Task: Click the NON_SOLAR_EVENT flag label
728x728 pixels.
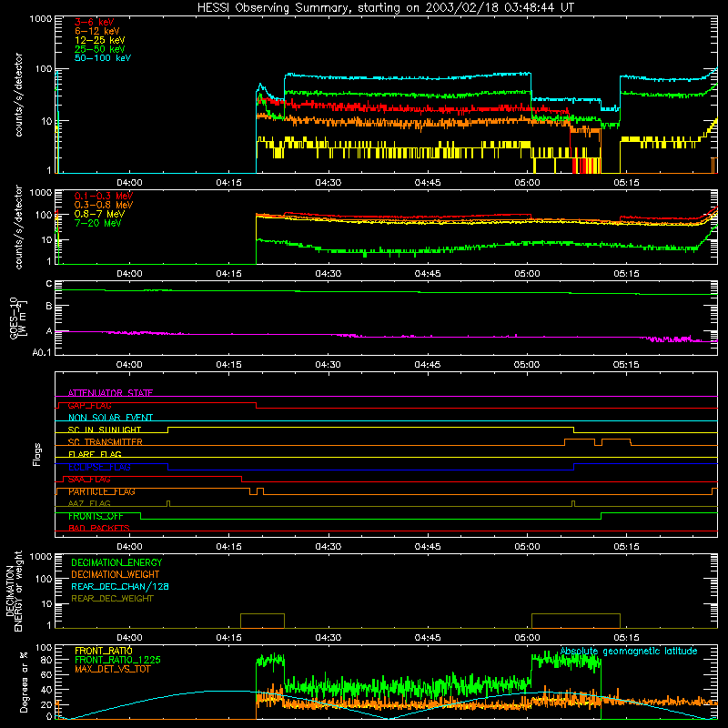Action: tap(110, 418)
